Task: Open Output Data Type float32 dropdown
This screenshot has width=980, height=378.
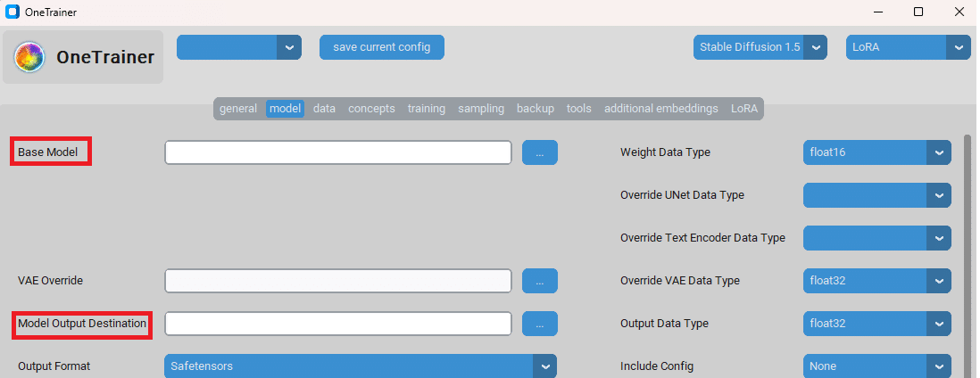Action: (876, 324)
